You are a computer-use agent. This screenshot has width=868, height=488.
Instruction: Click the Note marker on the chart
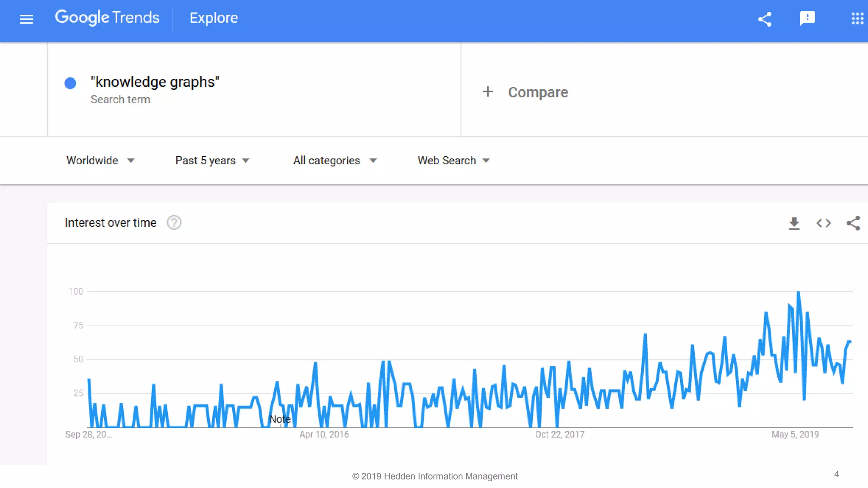[280, 419]
